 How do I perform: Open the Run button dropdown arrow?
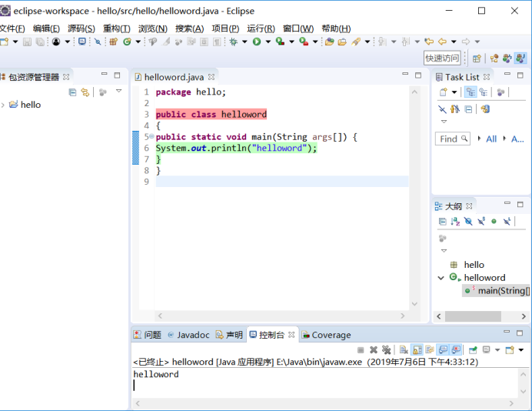tap(267, 42)
